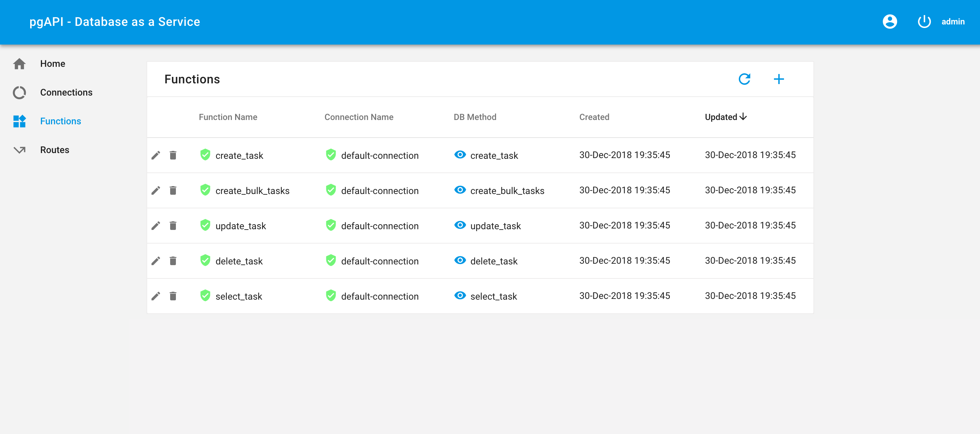Open the Routes menu item
The height and width of the screenshot is (434, 980).
pos(55,150)
